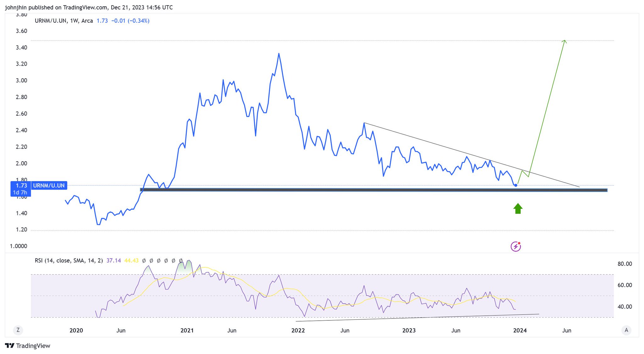Click the URNM/U.UN price line label
Viewport: 644px width, 354px height.
pos(49,185)
